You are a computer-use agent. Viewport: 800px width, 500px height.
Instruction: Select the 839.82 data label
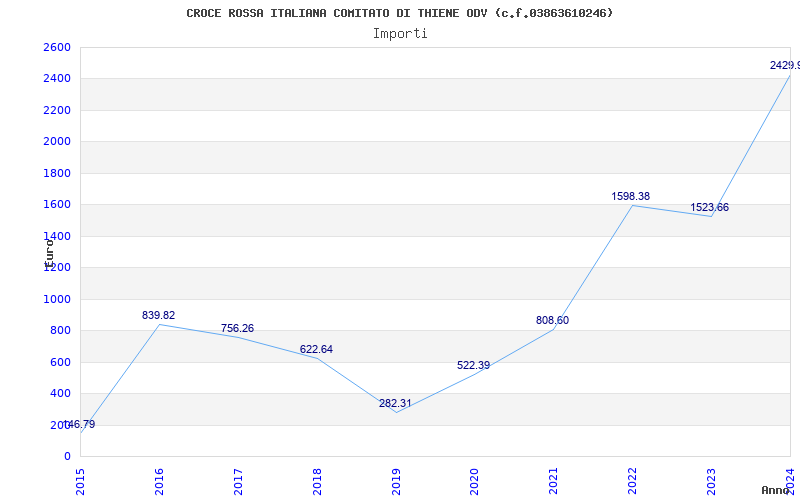(158, 315)
